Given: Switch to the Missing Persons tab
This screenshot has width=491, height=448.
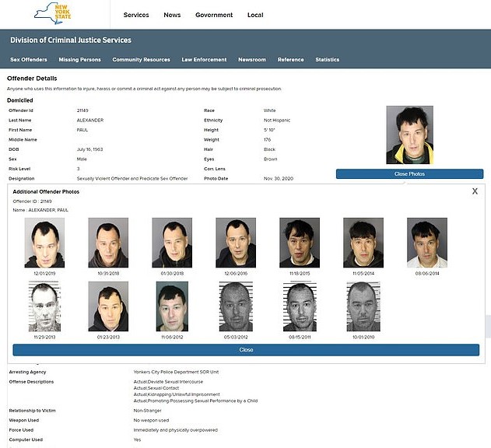Looking at the screenshot, I should click(x=79, y=60).
